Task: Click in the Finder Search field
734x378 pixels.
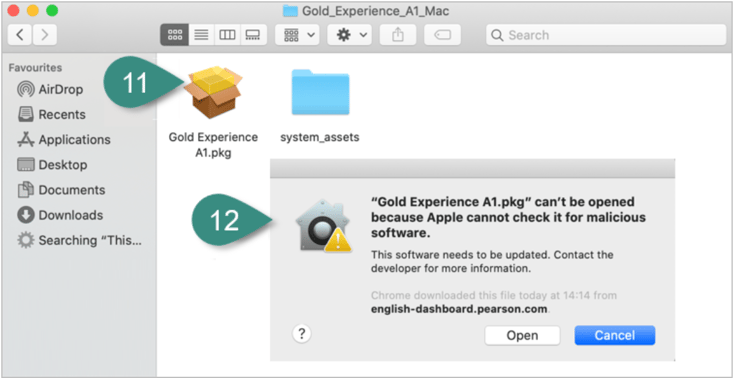Action: pos(606,35)
